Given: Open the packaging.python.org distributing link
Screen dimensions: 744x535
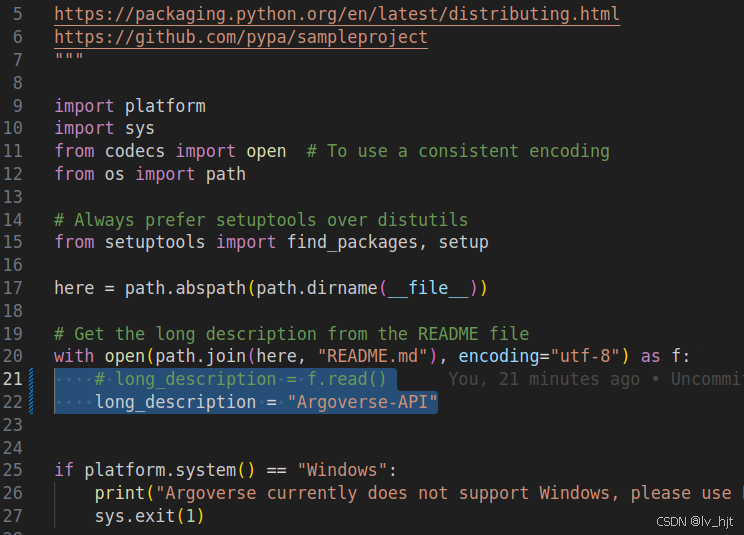Looking at the screenshot, I should pos(337,14).
